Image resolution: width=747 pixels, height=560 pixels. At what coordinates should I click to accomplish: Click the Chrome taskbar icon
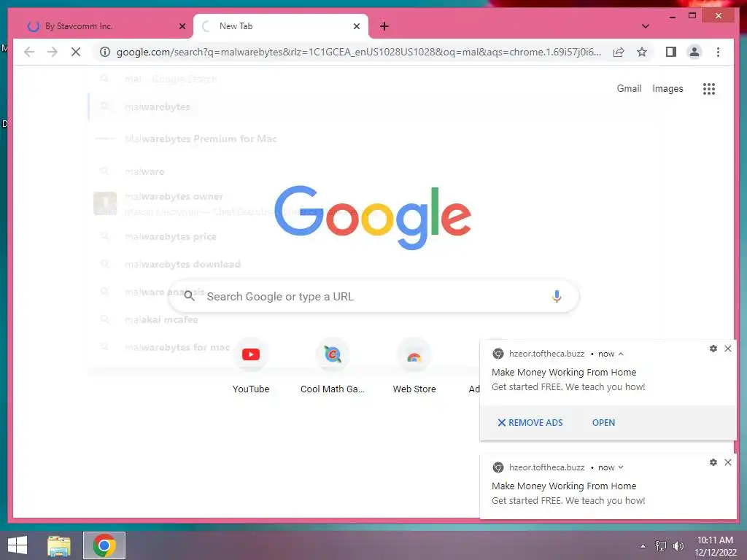pyautogui.click(x=104, y=545)
